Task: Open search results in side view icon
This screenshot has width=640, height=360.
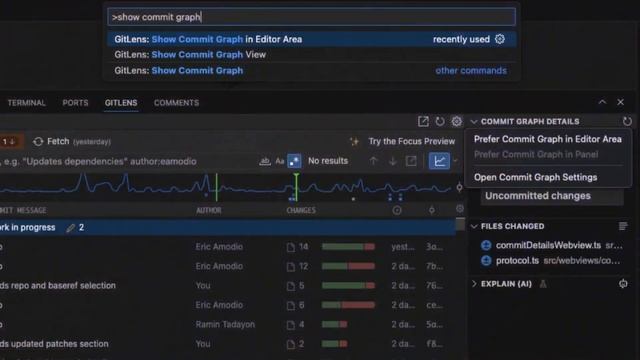Action: (x=411, y=161)
